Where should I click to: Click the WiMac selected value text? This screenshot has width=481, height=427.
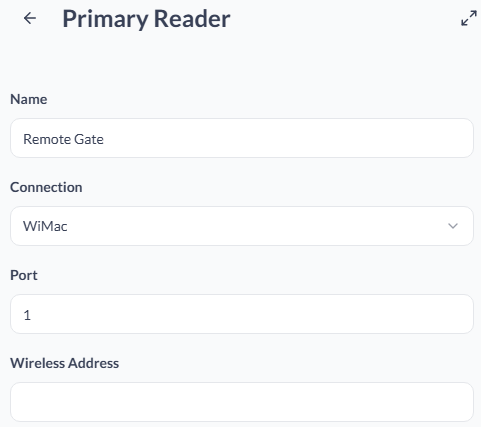[45, 226]
